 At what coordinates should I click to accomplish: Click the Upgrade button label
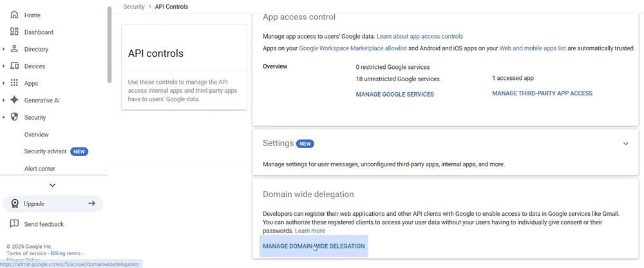[33, 204]
